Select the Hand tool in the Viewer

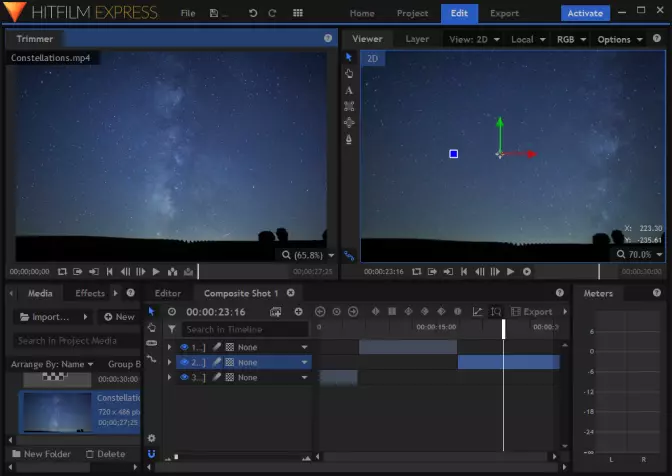[x=349, y=73]
